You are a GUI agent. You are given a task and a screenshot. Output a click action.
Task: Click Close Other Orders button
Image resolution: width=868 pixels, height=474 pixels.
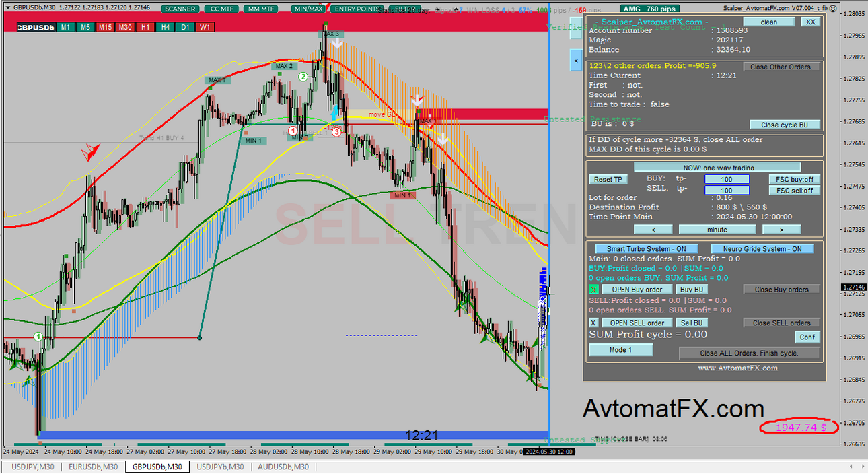click(781, 67)
